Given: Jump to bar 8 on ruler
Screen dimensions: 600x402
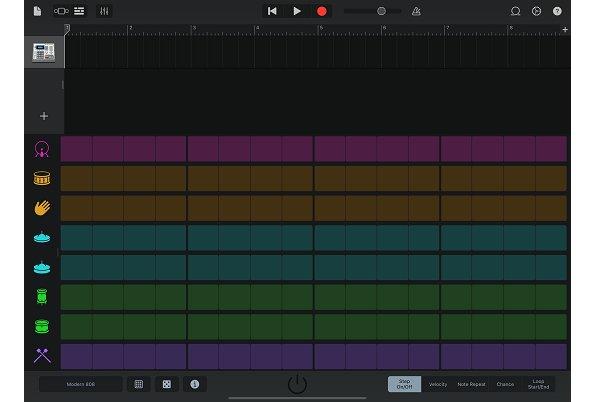Looking at the screenshot, I should coord(510,29).
